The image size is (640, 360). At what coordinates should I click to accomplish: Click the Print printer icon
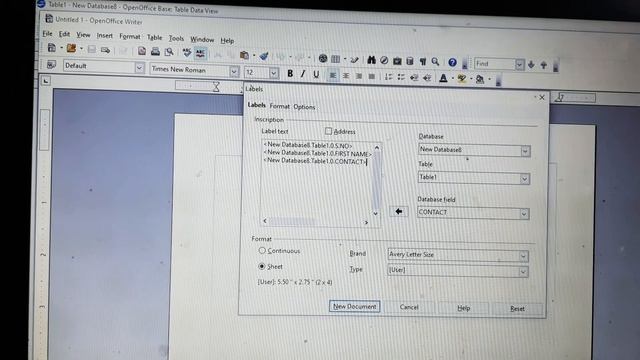155,51
